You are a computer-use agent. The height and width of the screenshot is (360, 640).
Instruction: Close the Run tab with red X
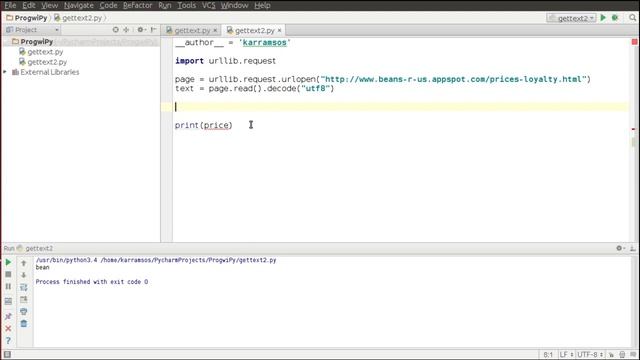[x=8, y=328]
